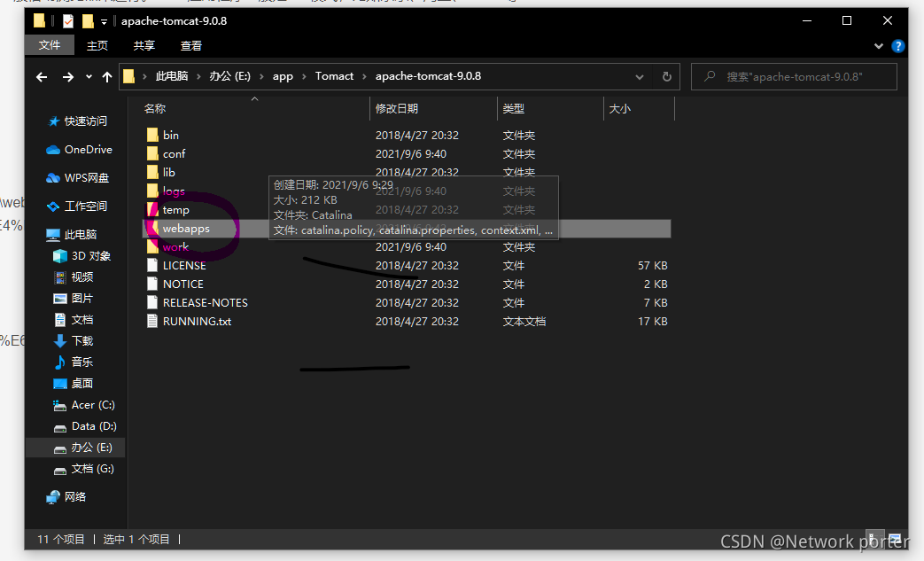Click 办公 (E:) in the address breadcrumb
The height and width of the screenshot is (561, 924).
point(229,76)
